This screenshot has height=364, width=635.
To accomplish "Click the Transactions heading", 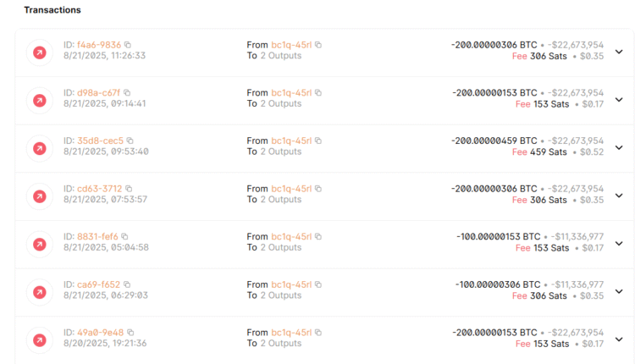I will tap(52, 10).
